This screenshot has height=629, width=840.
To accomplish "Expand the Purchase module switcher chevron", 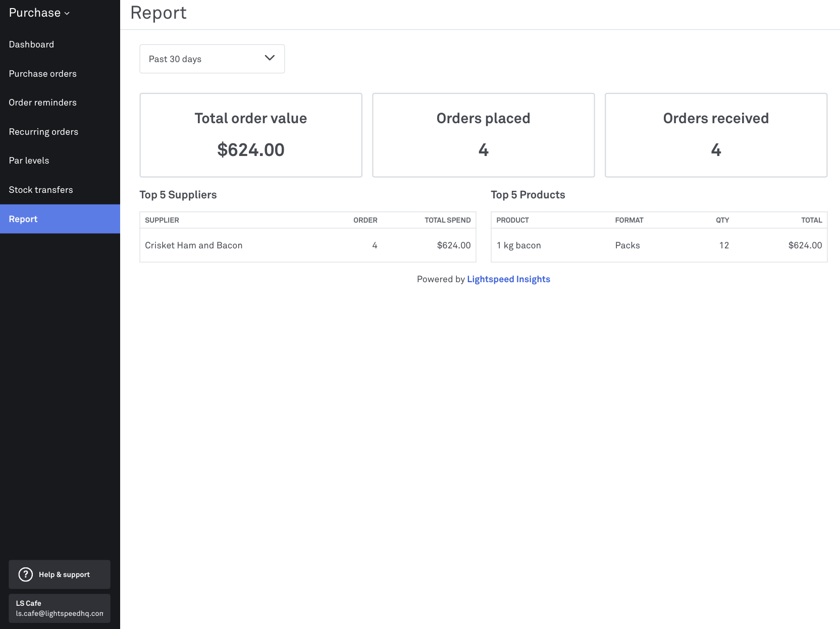I will point(67,14).
